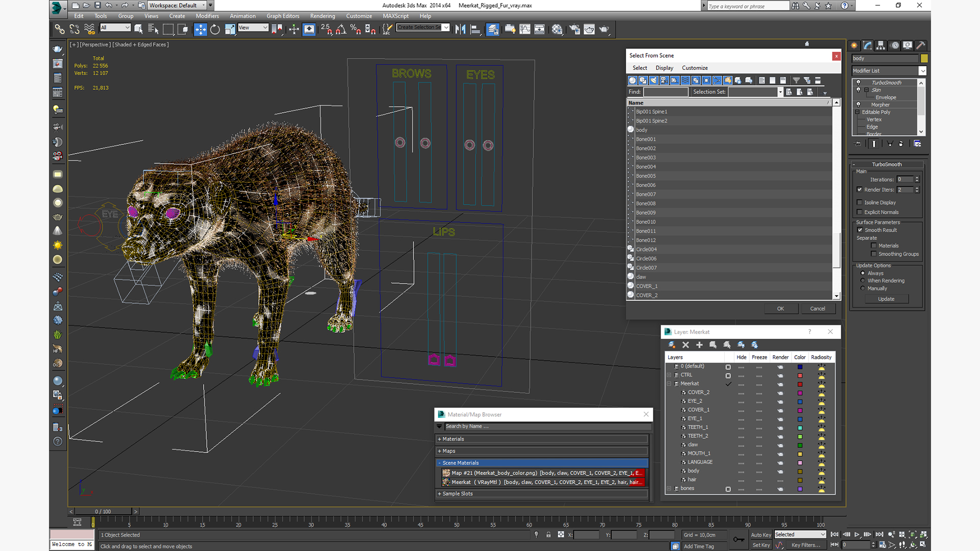Screen dimensions: 980x551
Task: Open the Graph Editors menu
Action: 283,16
